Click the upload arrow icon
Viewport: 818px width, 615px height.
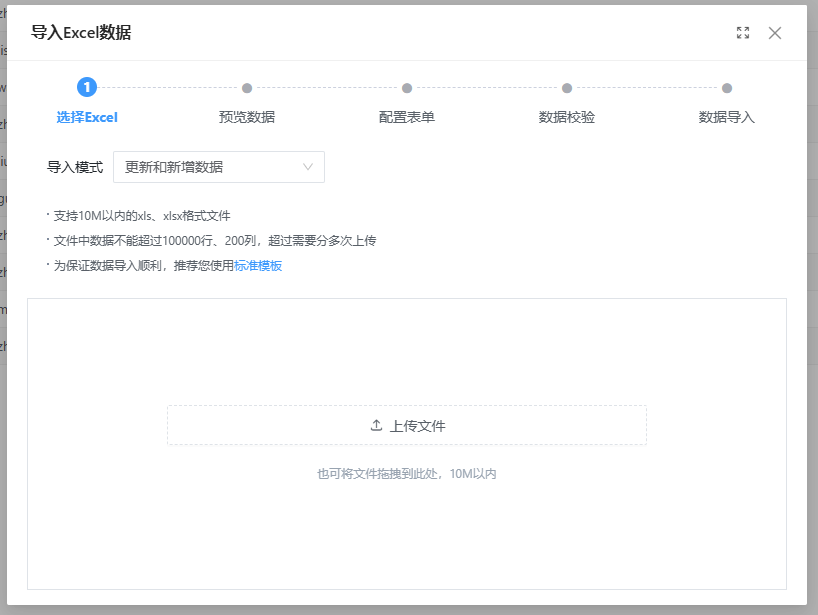tap(376, 425)
